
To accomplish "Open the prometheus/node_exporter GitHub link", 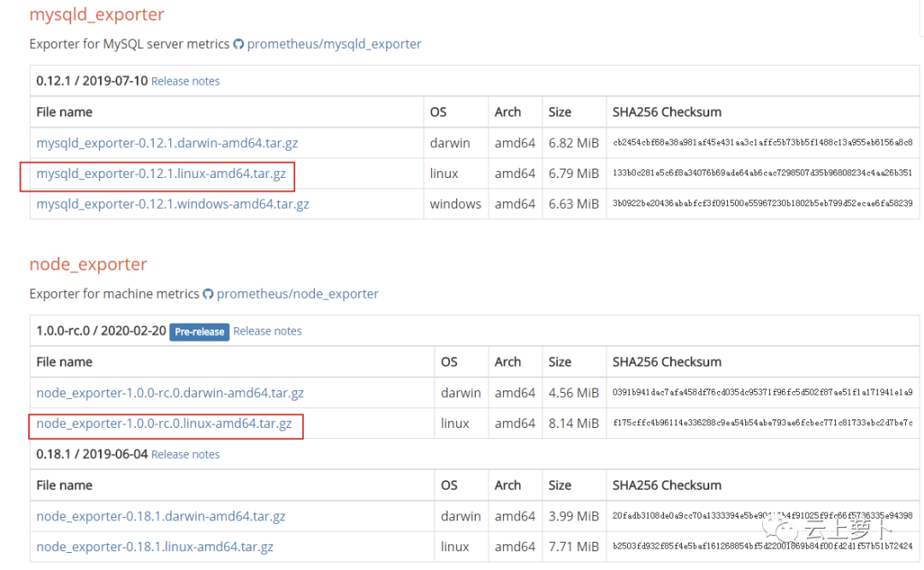I will pos(297,294).
